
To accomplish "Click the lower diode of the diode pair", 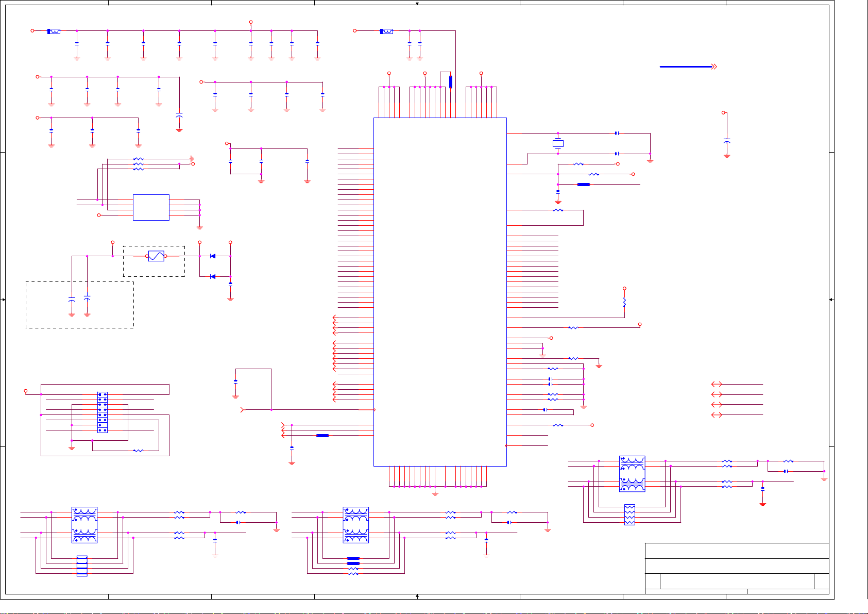I will pos(213,276).
